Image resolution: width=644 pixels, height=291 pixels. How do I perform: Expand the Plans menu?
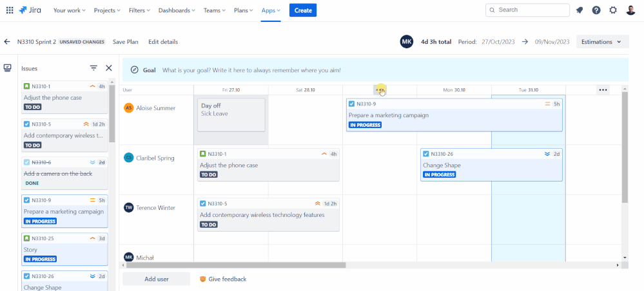(244, 10)
